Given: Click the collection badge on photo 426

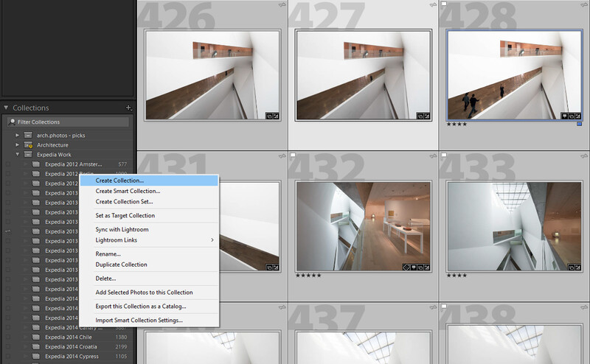Looking at the screenshot, I should click(269, 116).
